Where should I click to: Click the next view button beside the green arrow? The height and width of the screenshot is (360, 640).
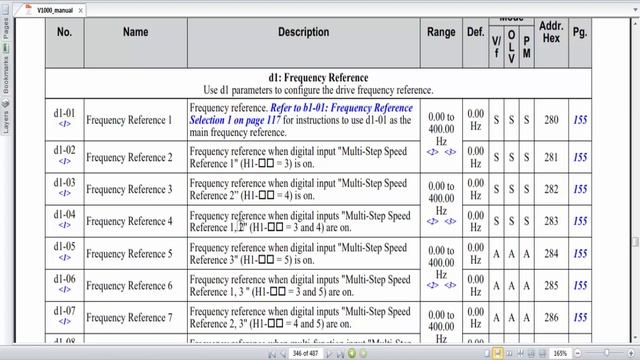point(363,353)
